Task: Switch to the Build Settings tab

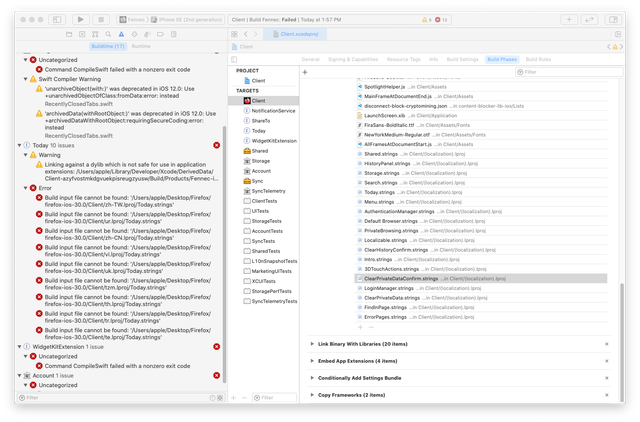Action: click(462, 60)
